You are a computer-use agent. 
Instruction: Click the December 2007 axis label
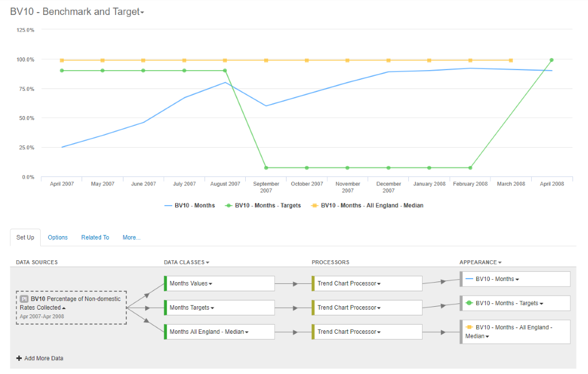389,187
